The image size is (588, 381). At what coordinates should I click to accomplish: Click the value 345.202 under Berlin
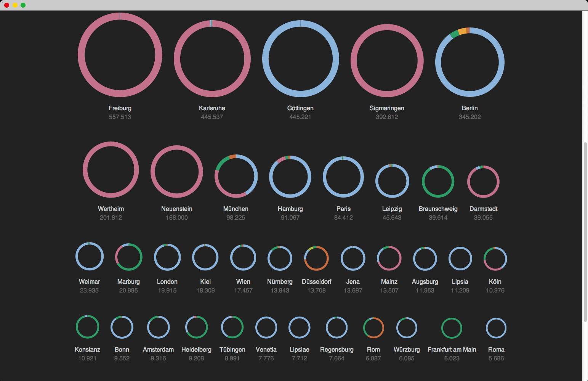click(470, 117)
